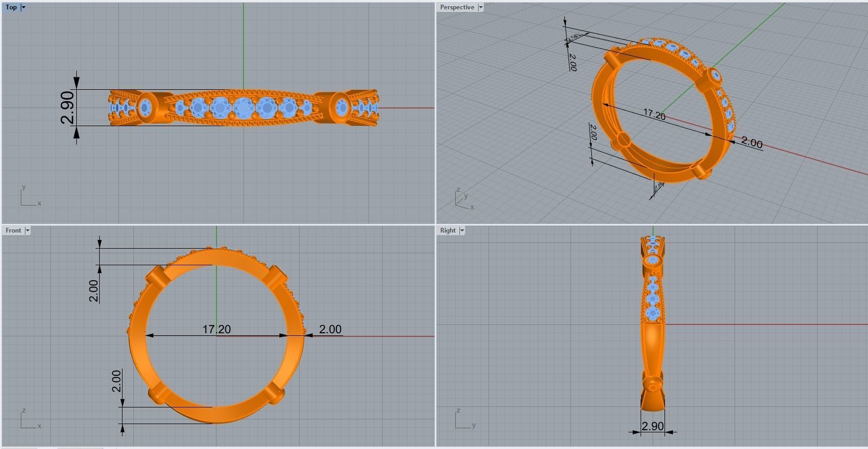Screen dimensions: 868x449
Task: Activate the Front viewport title label
Action: (13, 230)
